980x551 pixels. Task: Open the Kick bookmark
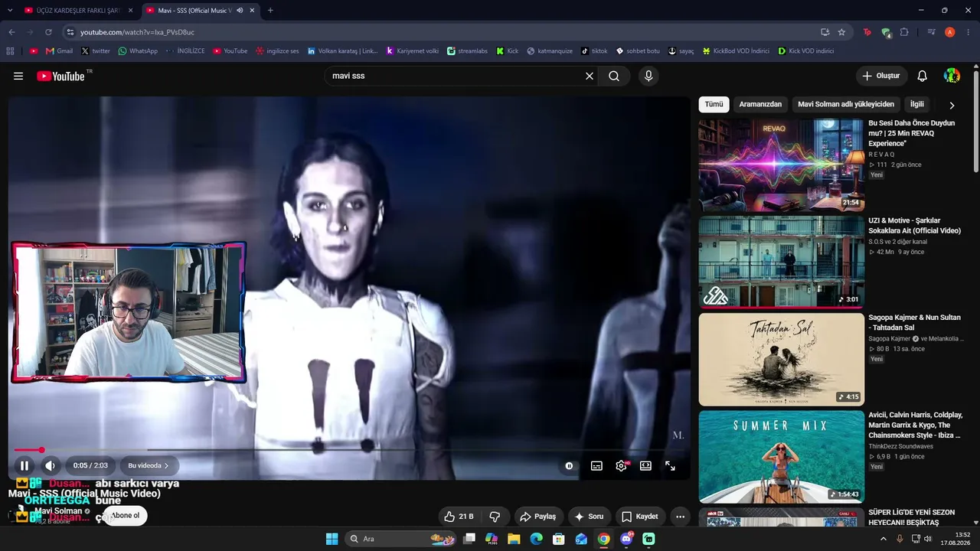(508, 51)
